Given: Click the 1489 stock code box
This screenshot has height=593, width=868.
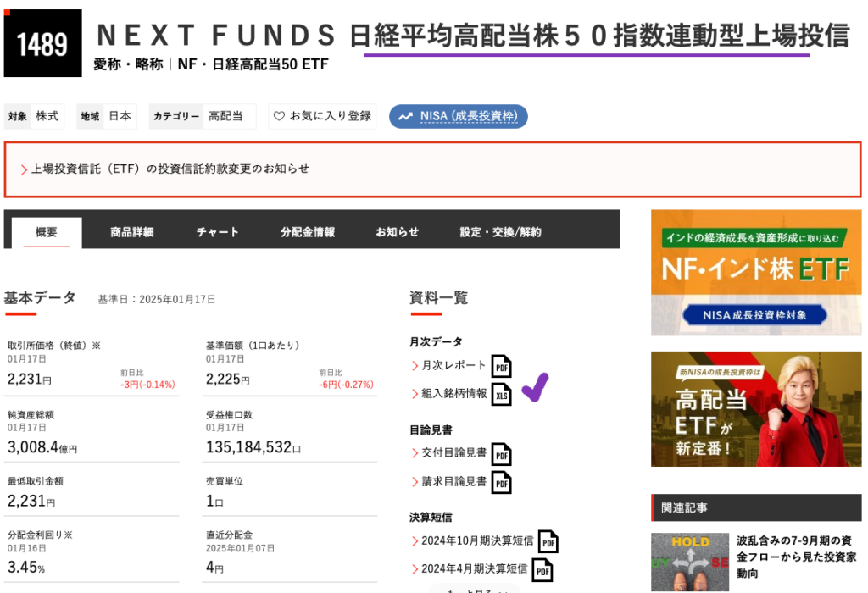Looking at the screenshot, I should click(x=42, y=43).
